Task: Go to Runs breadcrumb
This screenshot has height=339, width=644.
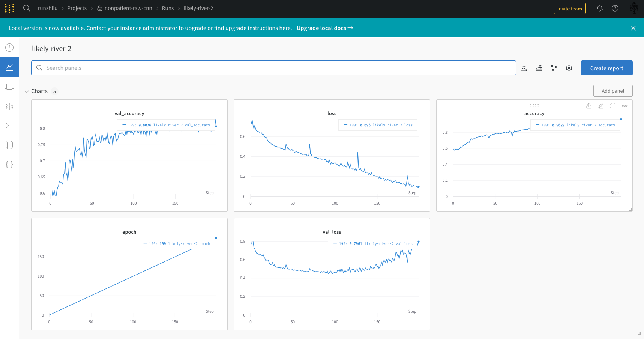Action: pos(168,8)
